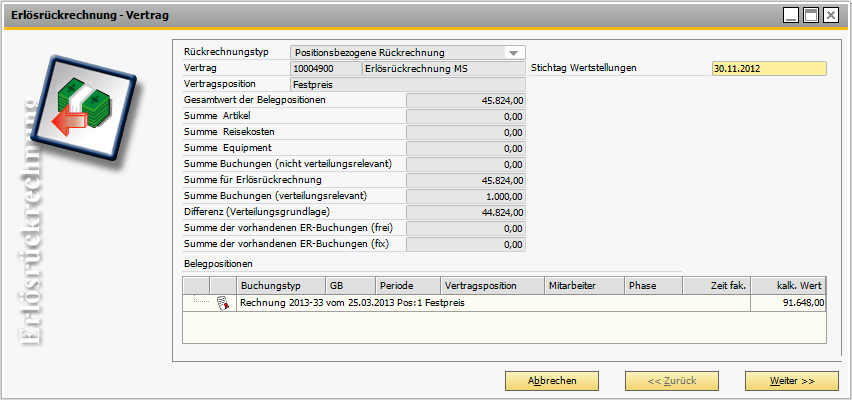Click the Summe für Erlösrückrechnung value
Screen dimensions: 852x400
pos(466,180)
